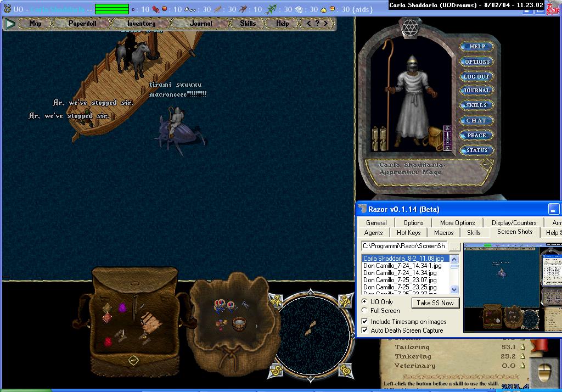Viewport: 562px width, 392px height.
Task: Toggle the Veterinary skill lock arrow
Action: [523, 366]
